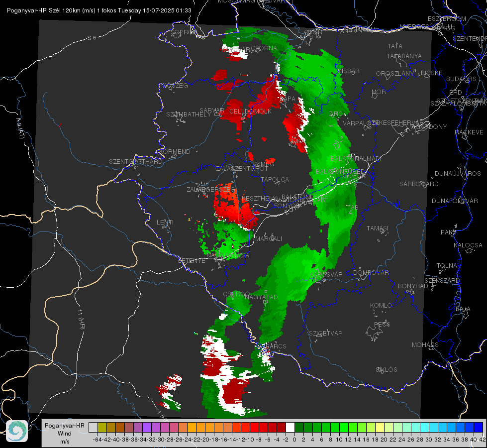Pick the olive swatch right of -64
The height and width of the screenshot is (448, 487).
102,427
